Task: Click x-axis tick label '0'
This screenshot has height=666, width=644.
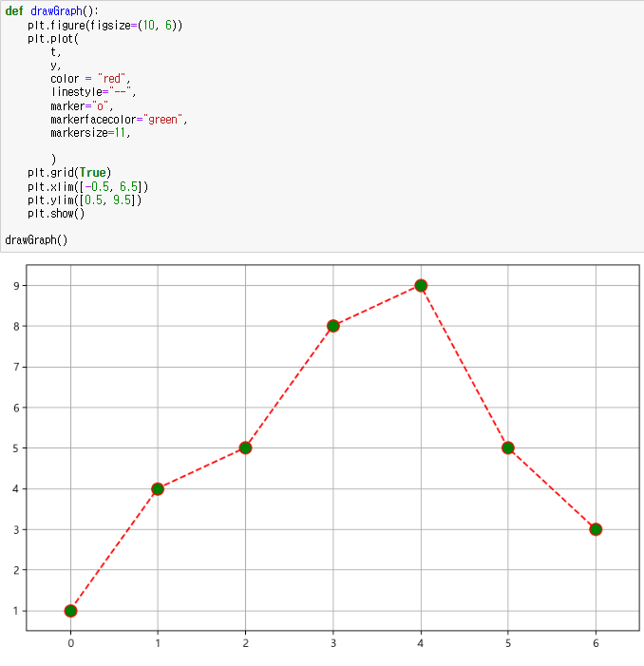Action: (71, 643)
